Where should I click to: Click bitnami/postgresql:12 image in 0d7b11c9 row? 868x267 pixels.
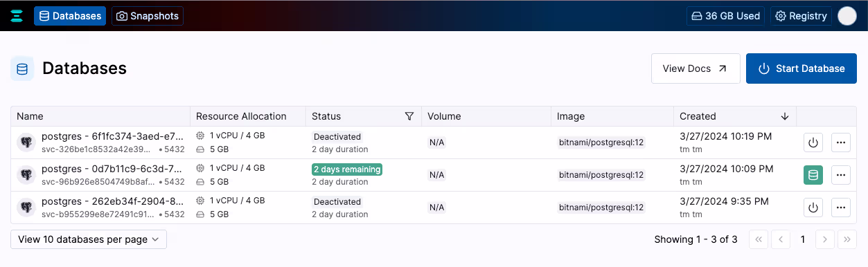pos(602,175)
